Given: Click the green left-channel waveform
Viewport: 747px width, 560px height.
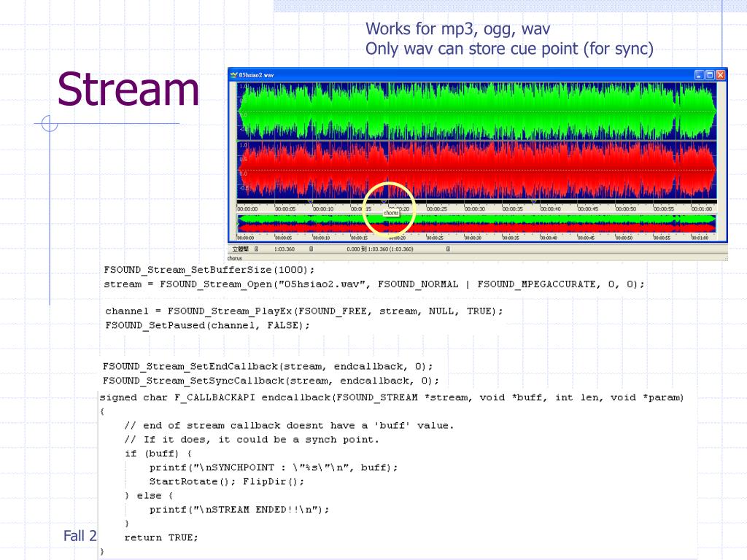Looking at the screenshot, I should pos(477,111).
